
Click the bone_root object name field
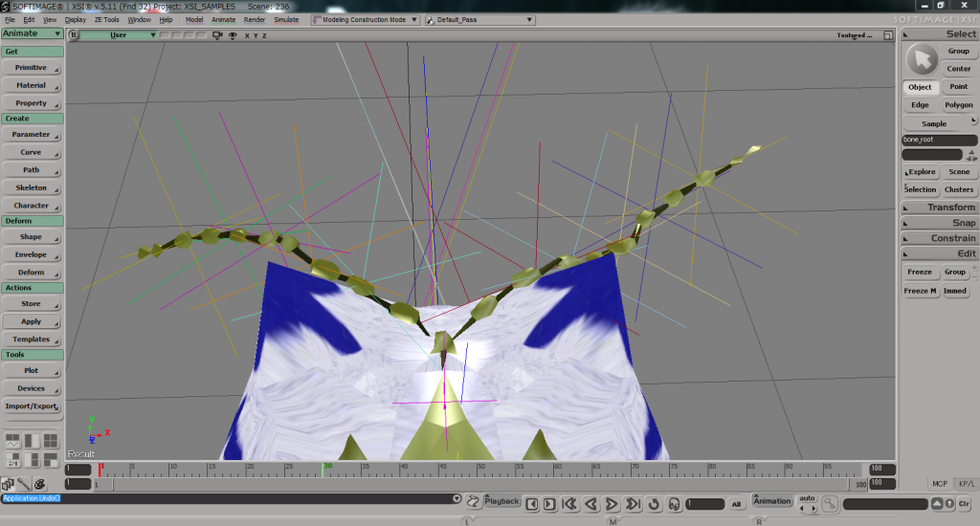[940, 140]
